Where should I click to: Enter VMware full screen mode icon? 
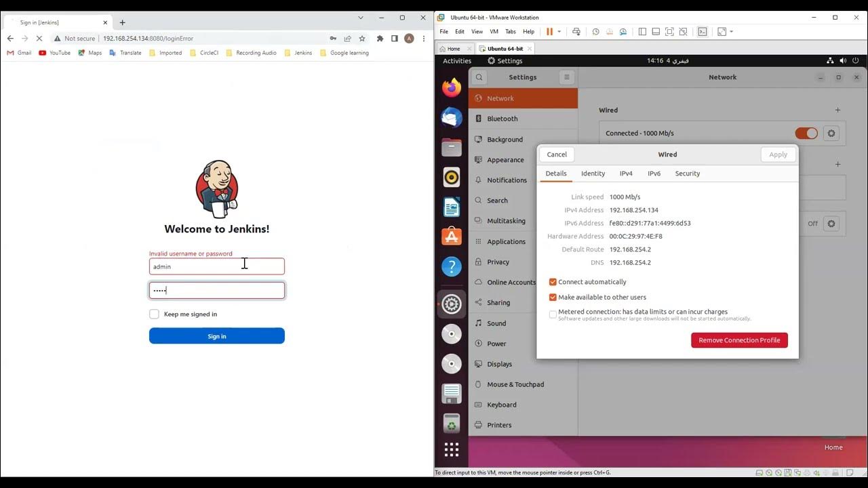click(669, 31)
